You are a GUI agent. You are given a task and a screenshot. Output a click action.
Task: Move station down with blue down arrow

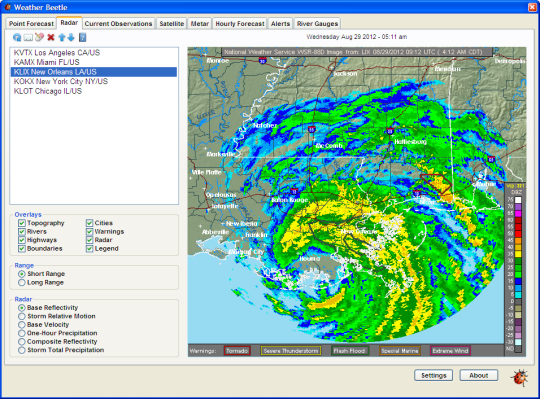pyautogui.click(x=71, y=37)
